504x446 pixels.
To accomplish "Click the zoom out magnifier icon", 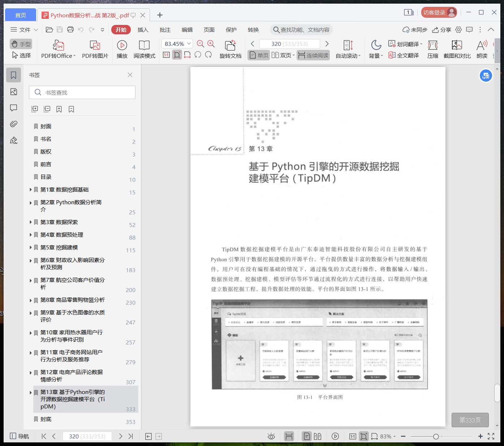I will point(201,44).
